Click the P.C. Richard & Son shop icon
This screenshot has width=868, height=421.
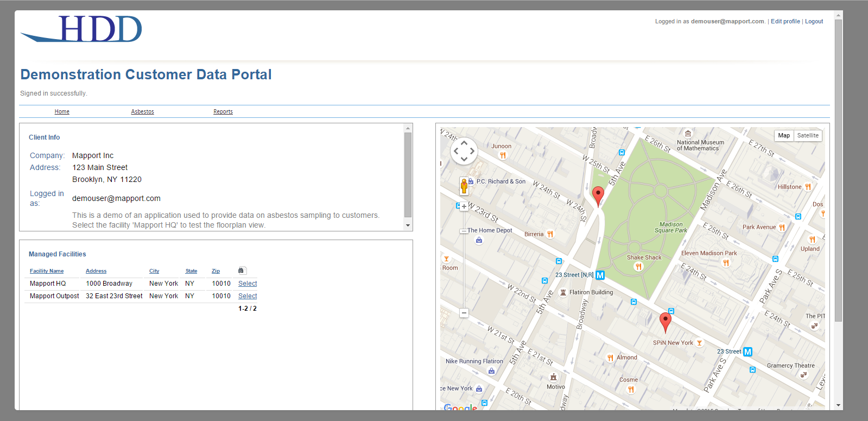tap(471, 181)
